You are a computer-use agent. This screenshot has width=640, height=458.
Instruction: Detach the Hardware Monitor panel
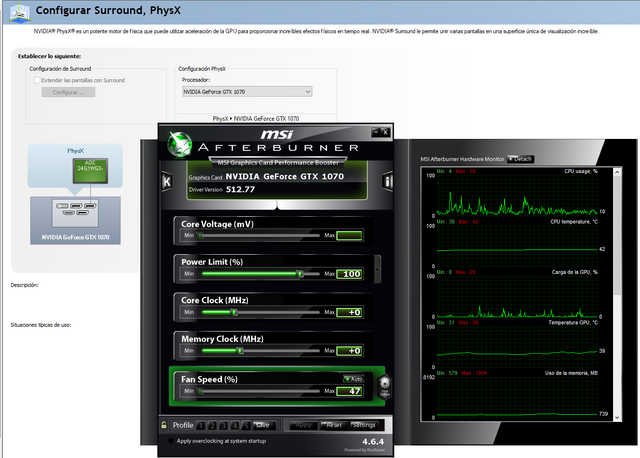[x=520, y=159]
